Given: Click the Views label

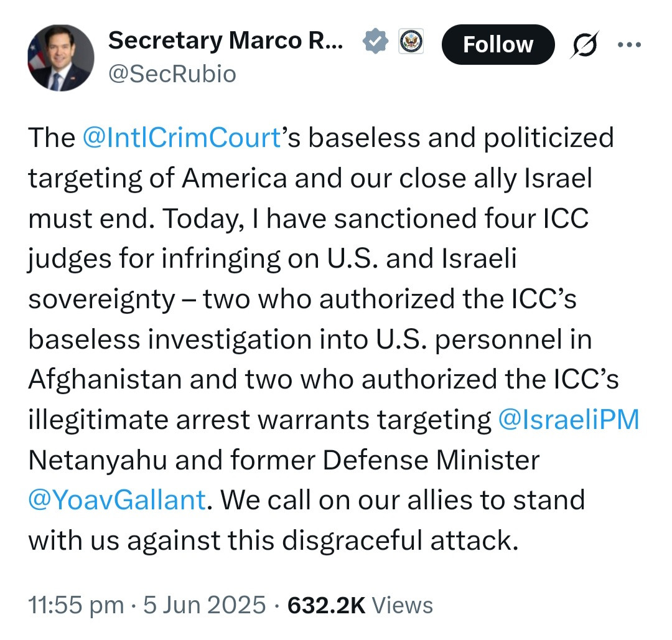Looking at the screenshot, I should [x=405, y=605].
